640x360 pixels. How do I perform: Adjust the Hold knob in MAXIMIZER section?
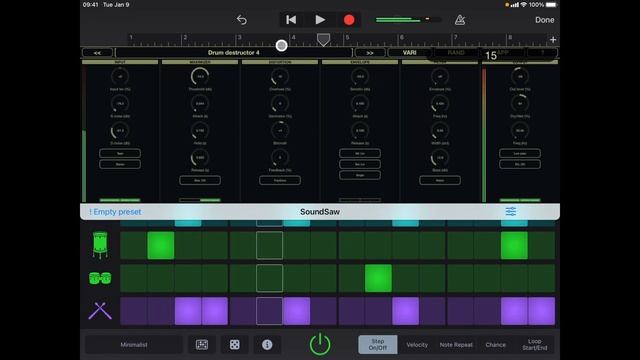click(200, 131)
